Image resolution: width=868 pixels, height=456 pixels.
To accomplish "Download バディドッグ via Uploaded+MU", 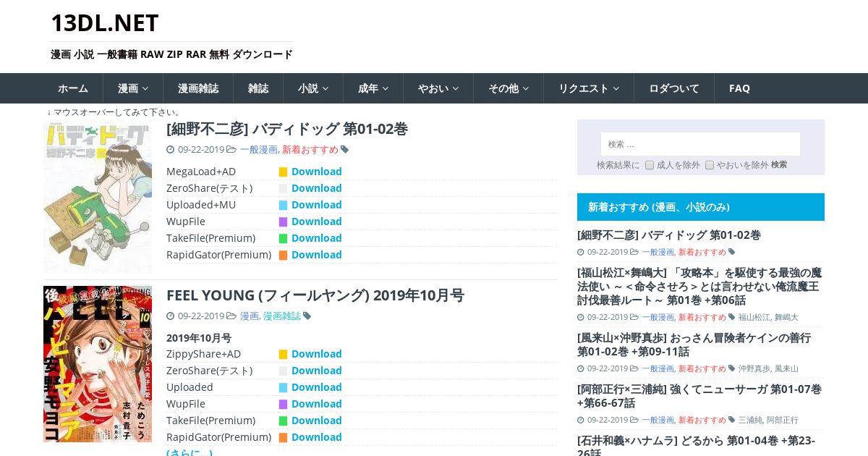I will tap(317, 205).
